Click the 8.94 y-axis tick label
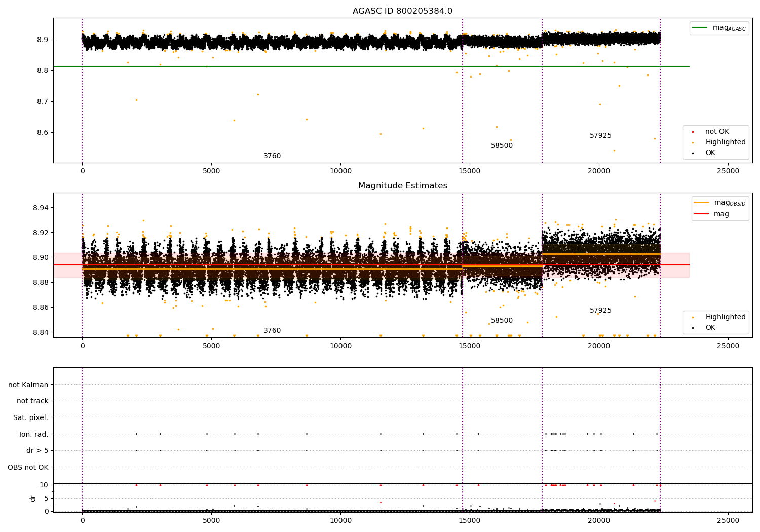The height and width of the screenshot is (532, 760). pos(41,208)
